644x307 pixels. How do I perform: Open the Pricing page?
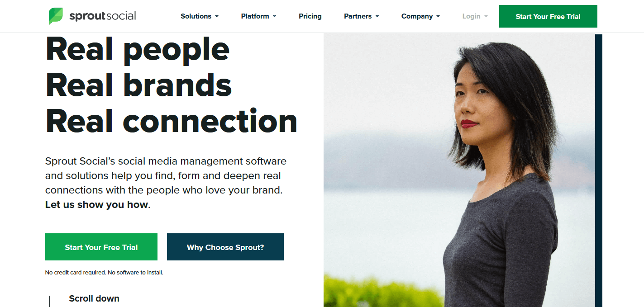pos(310,16)
